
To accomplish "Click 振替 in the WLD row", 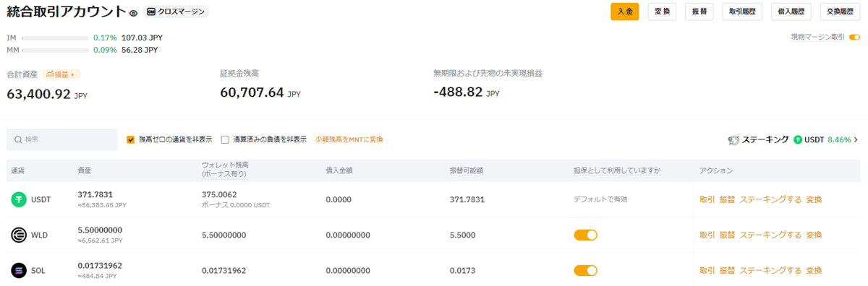I will pos(727,235).
